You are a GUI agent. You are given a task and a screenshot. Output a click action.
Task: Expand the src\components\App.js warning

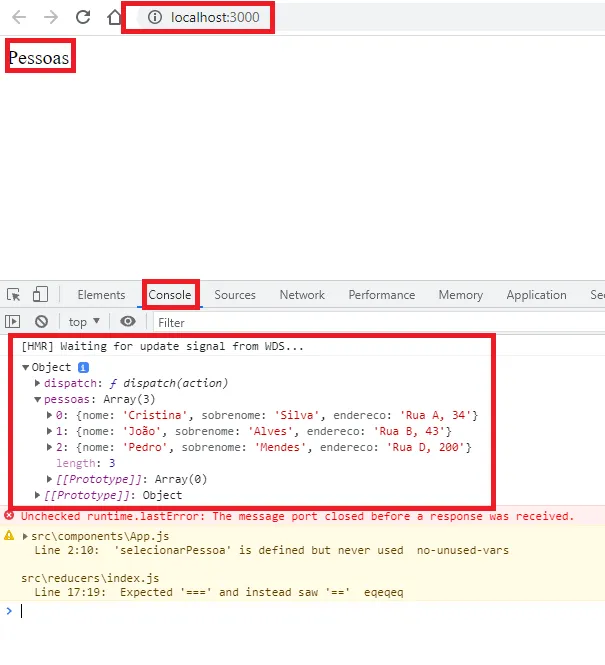[x=25, y=536]
